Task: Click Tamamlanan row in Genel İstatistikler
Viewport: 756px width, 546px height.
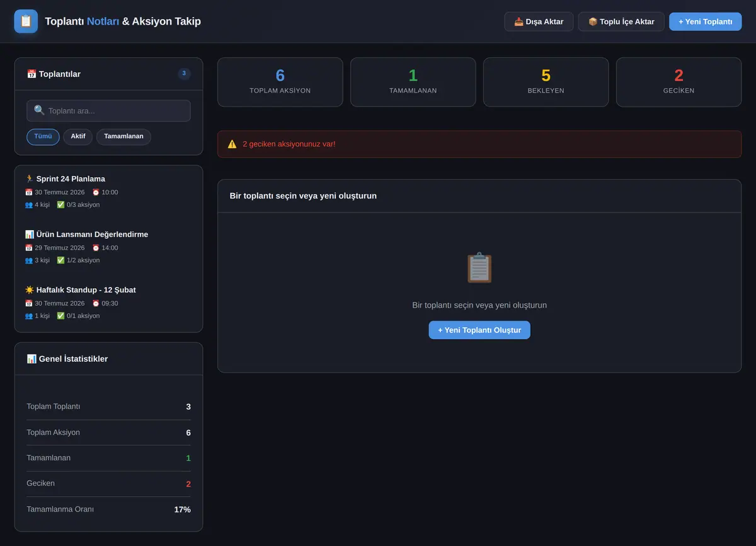Action: click(x=108, y=458)
